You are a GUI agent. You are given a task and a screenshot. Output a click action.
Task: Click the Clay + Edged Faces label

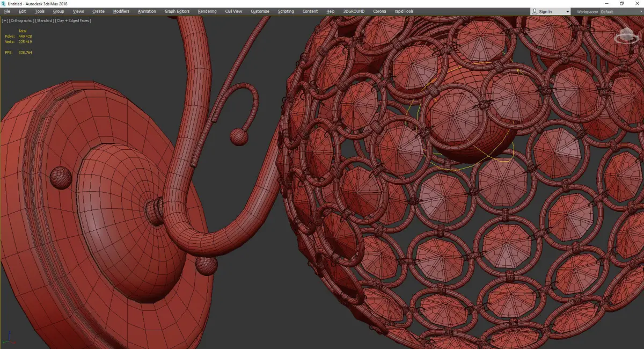(72, 20)
